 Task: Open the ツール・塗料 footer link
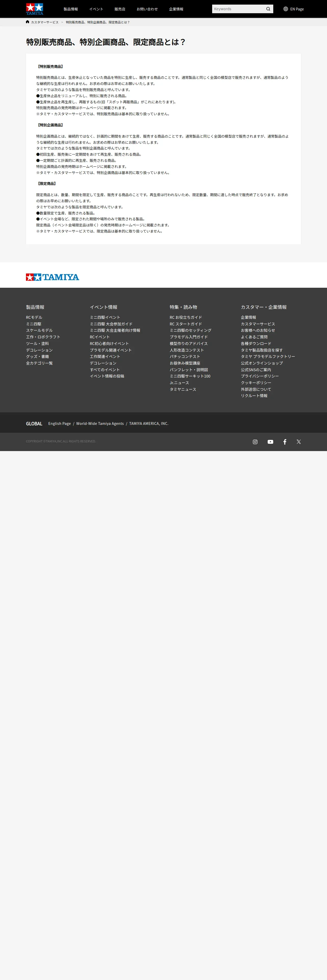[37, 343]
